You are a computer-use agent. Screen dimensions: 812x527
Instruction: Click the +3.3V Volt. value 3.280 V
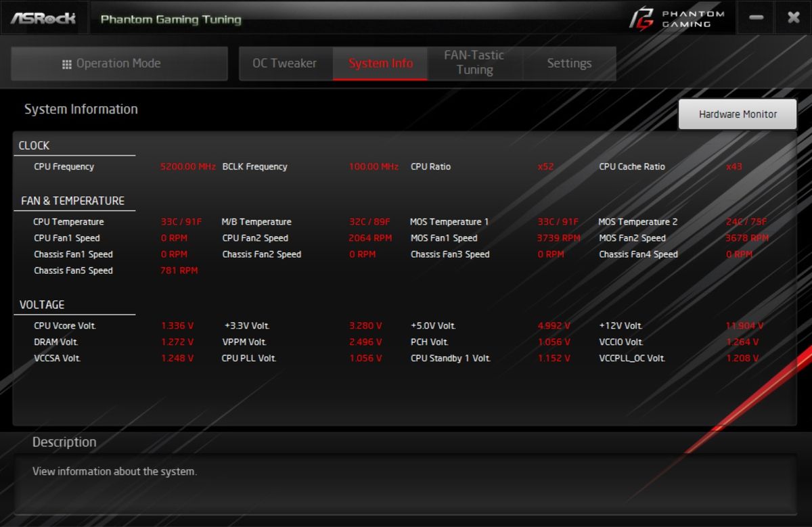pos(365,326)
